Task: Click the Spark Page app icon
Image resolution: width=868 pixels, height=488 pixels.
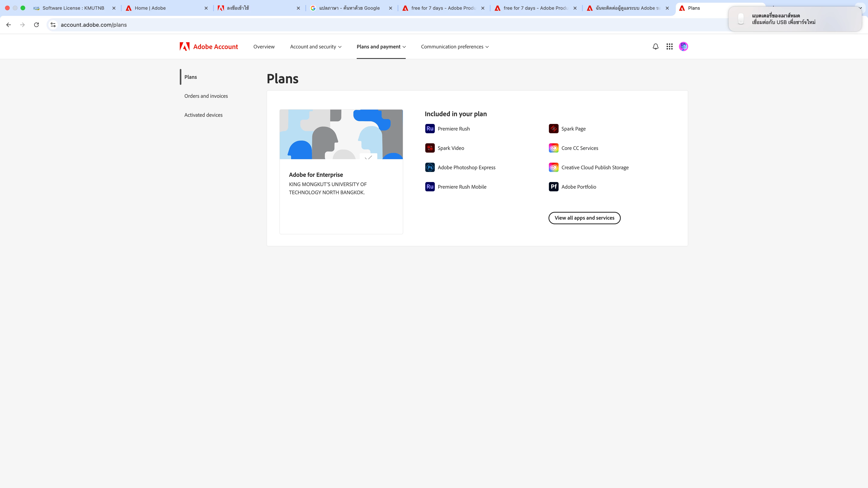Action: coord(553,129)
